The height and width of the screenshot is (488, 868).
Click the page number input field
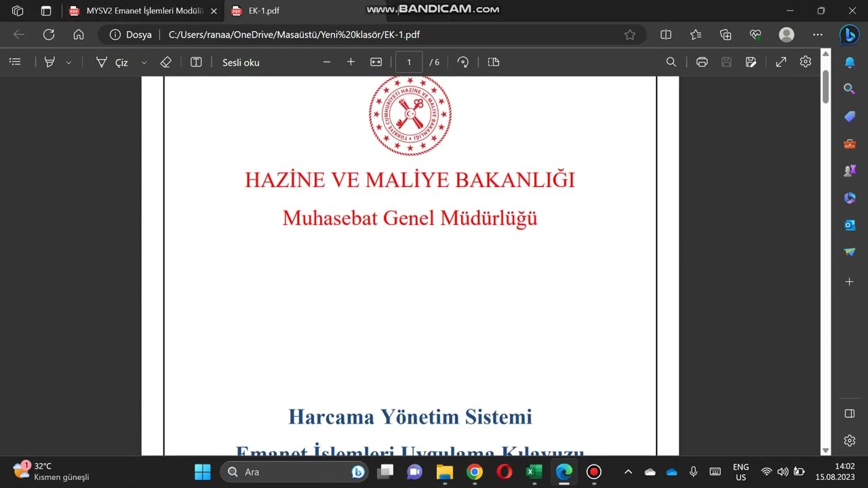pyautogui.click(x=409, y=62)
